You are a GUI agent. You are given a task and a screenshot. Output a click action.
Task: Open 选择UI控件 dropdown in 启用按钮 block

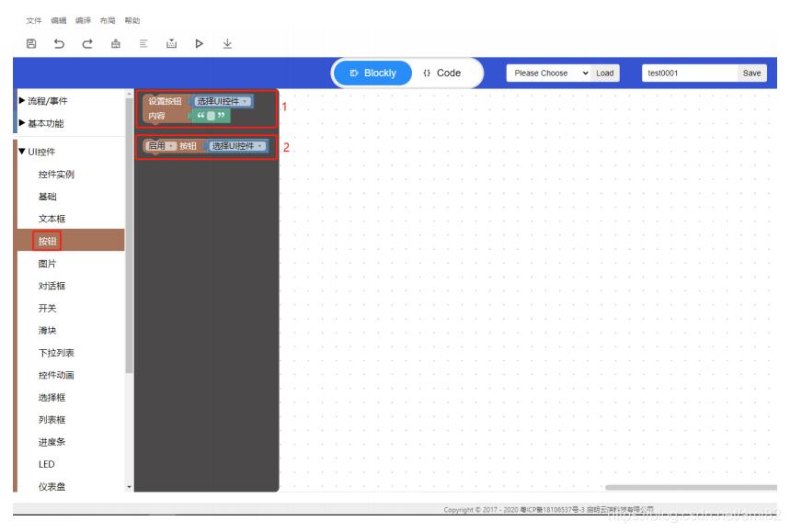pyautogui.click(x=236, y=146)
